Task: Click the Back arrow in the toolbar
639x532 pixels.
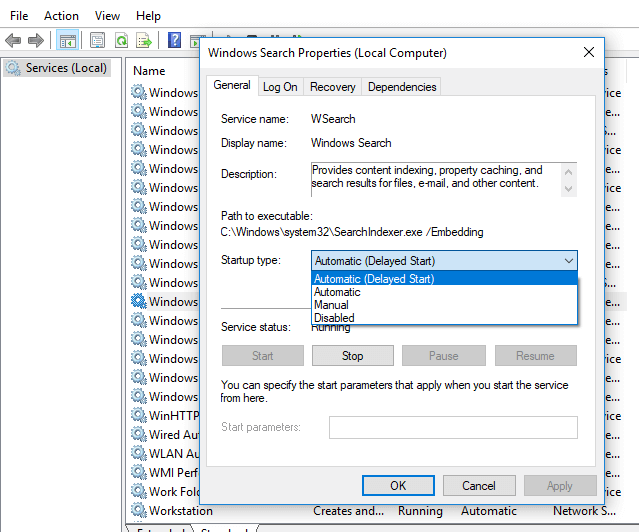Action: point(13,40)
